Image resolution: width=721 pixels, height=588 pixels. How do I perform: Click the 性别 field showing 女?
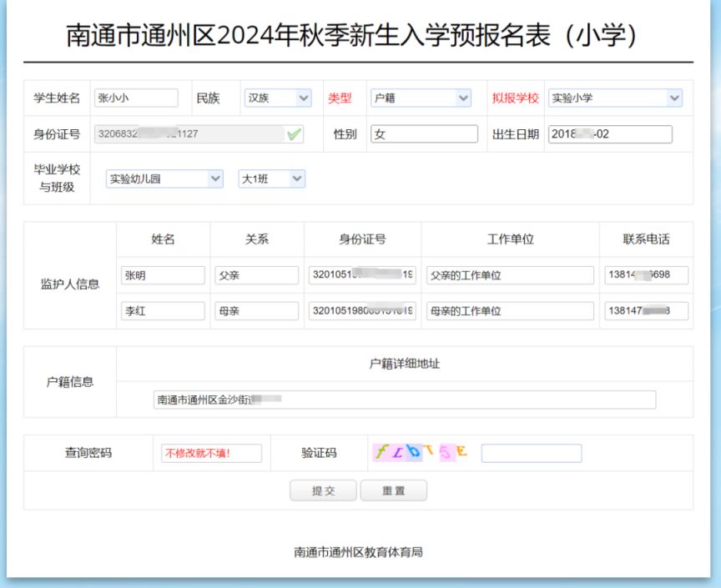424,133
